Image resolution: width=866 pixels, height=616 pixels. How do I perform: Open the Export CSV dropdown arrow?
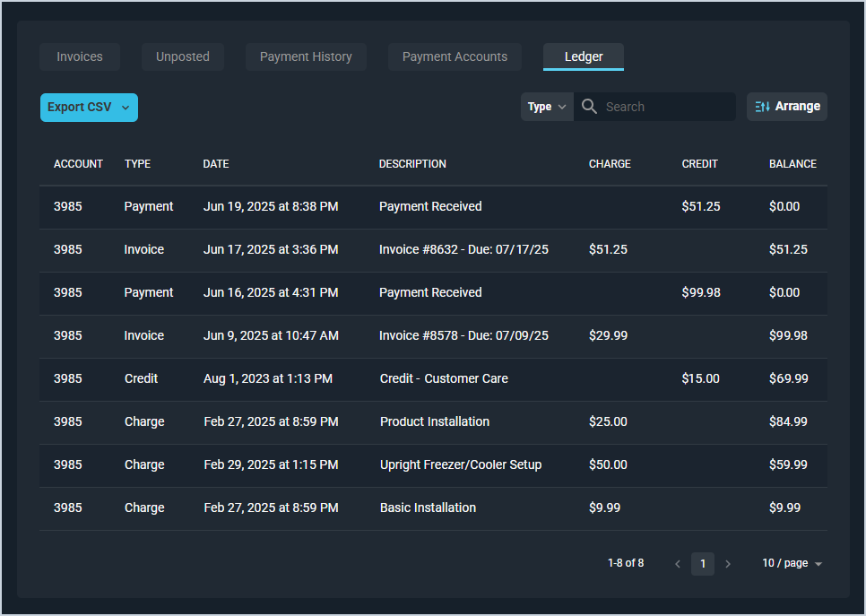coord(126,108)
